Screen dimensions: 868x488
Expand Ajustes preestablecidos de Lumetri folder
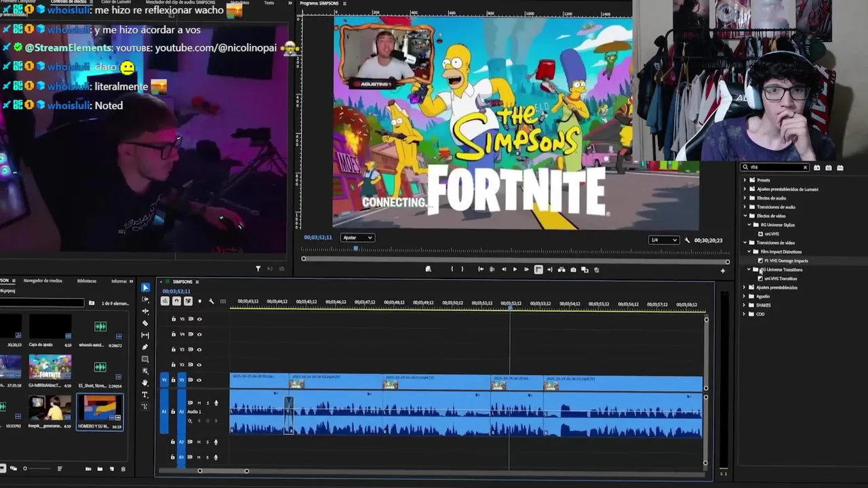745,189
